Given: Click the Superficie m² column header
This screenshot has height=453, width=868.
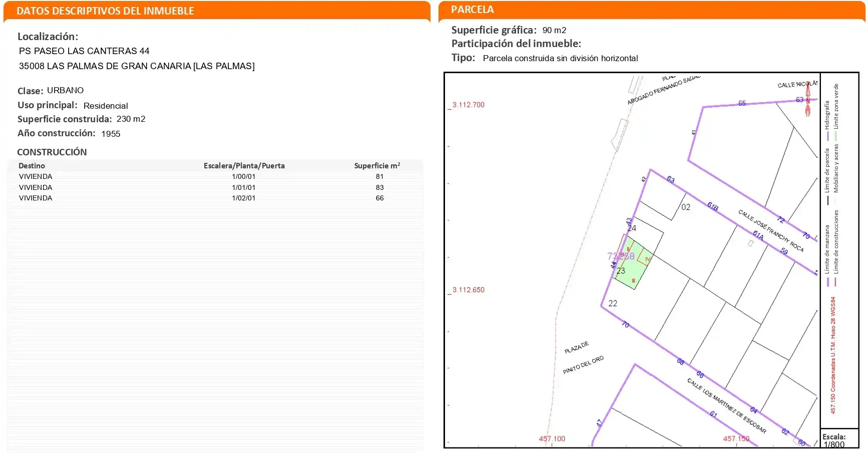Looking at the screenshot, I should (377, 165).
